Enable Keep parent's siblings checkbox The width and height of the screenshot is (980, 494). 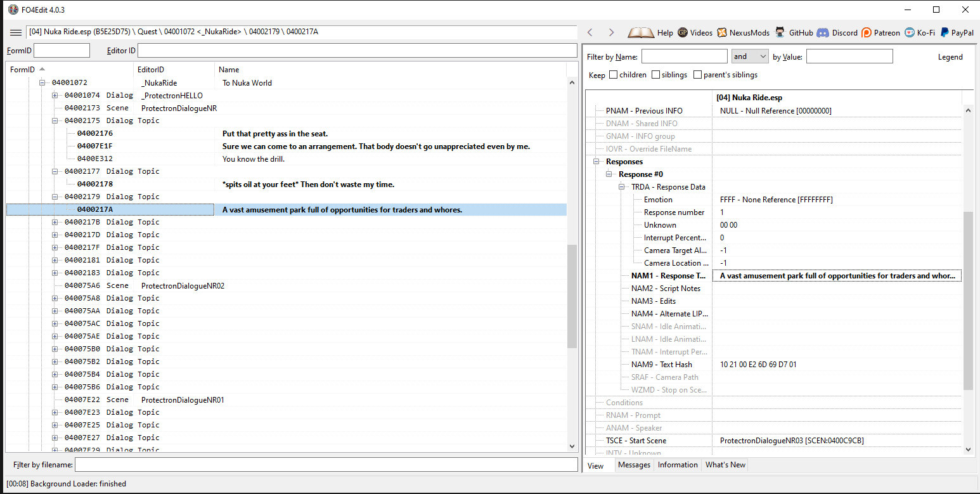(697, 75)
